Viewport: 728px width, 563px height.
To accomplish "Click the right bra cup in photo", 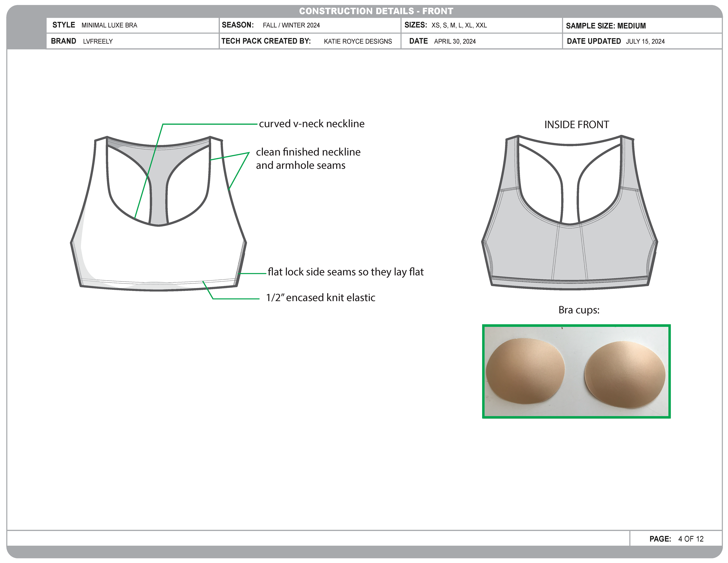I will (x=625, y=374).
